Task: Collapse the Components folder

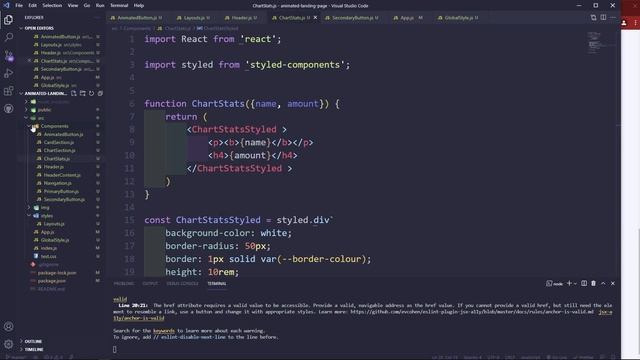Action: 61,126
